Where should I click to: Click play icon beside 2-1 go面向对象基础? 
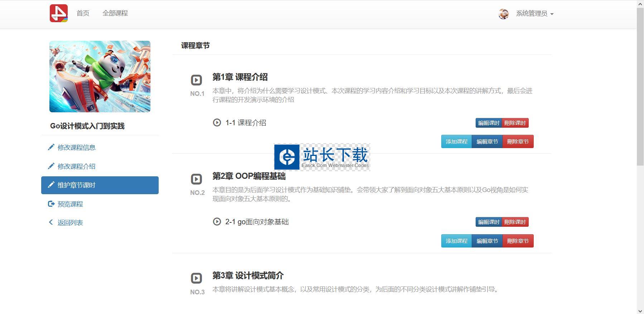pos(217,222)
